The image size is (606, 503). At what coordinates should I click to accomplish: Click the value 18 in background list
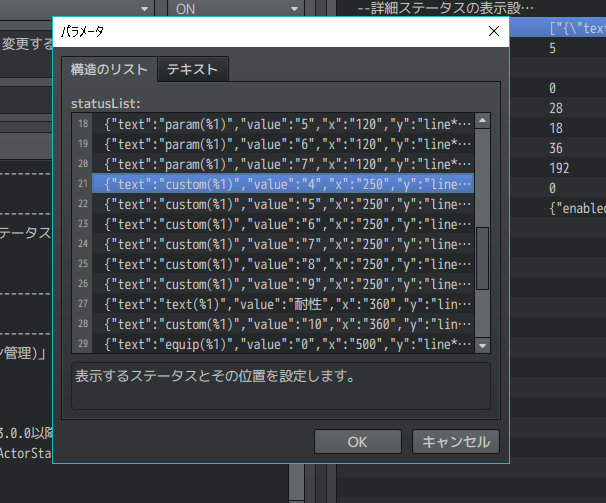(556, 128)
